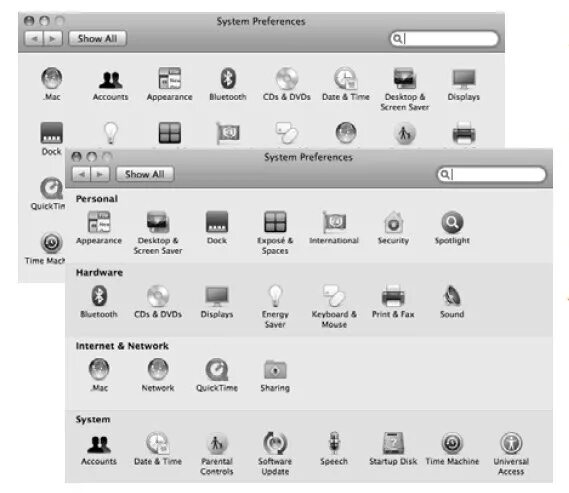Focus the search field in front window
This screenshot has height=493, width=569.
(x=492, y=174)
